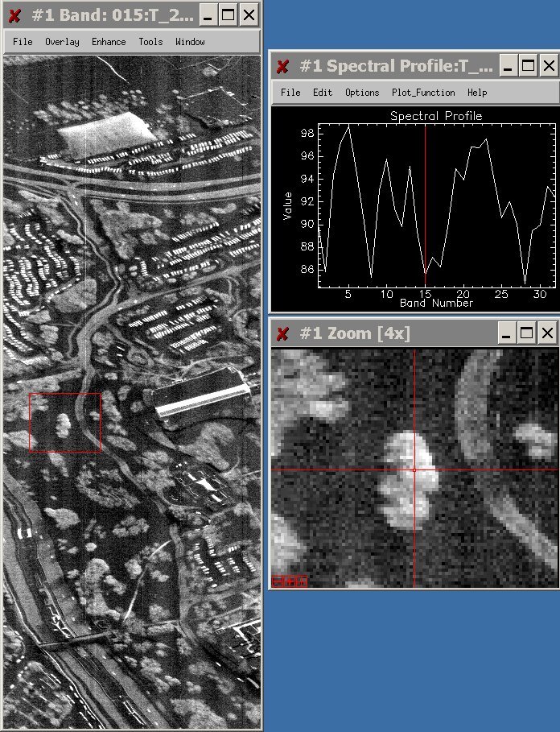Click the 'Spectral Profile' plot title
The image size is (560, 732).
pyautogui.click(x=436, y=116)
